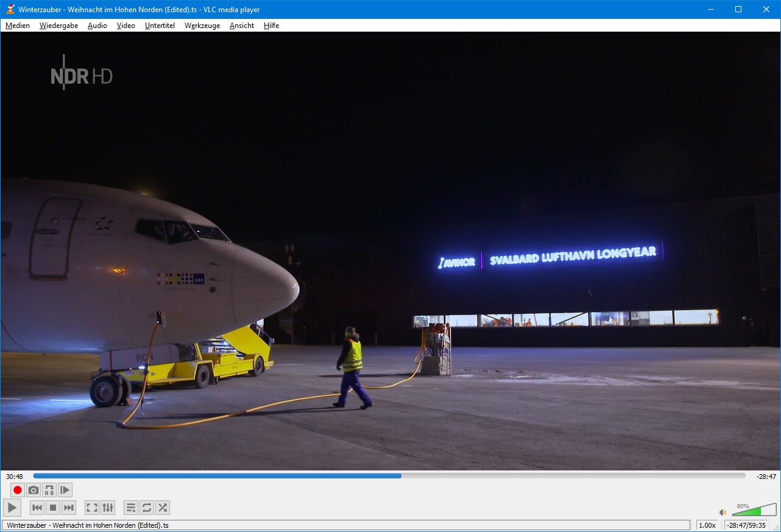Skip to previous media item
Viewport: 781px width, 532px height.
[37, 508]
